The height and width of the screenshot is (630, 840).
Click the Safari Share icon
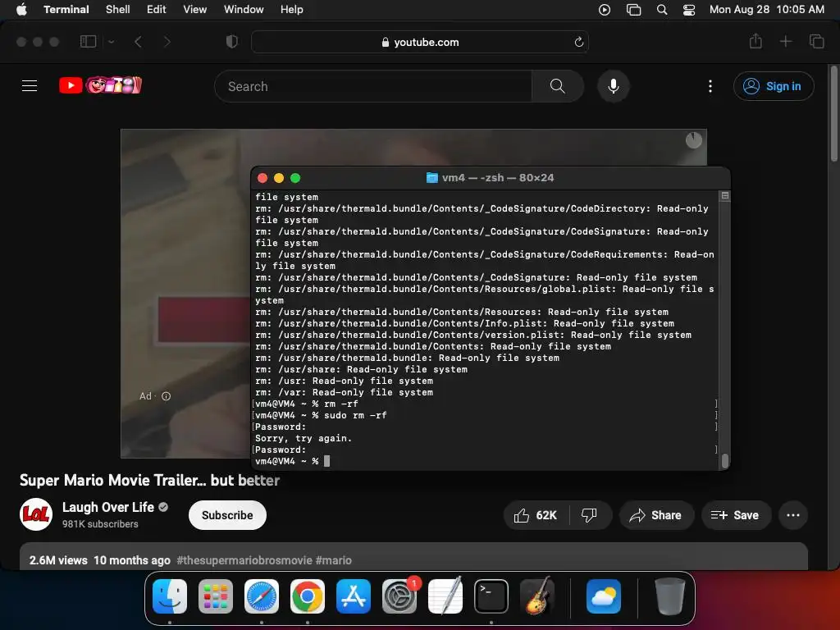click(x=756, y=41)
